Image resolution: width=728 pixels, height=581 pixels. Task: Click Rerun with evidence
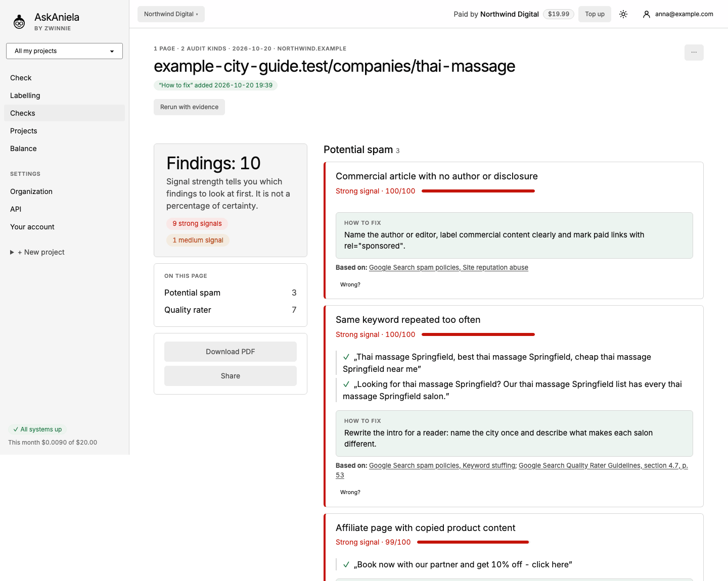click(x=189, y=107)
